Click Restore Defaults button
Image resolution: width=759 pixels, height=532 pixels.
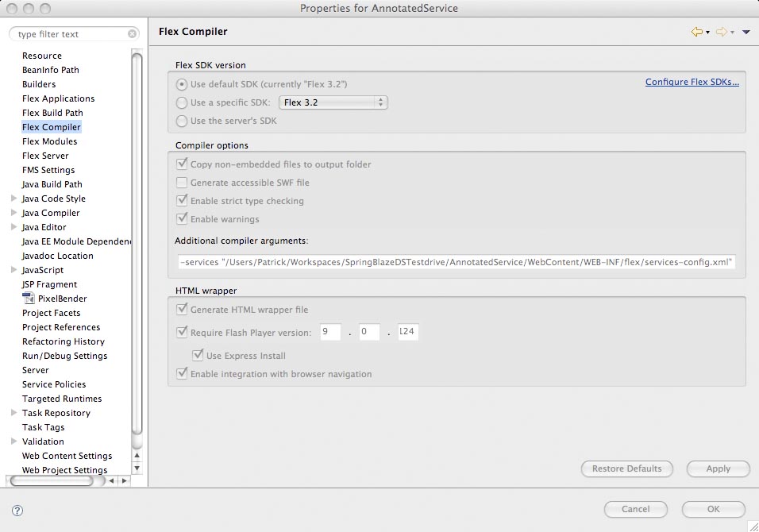(x=627, y=468)
